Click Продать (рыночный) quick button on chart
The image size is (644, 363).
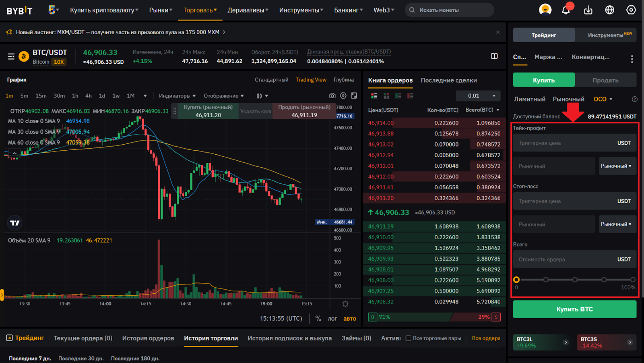(304, 111)
